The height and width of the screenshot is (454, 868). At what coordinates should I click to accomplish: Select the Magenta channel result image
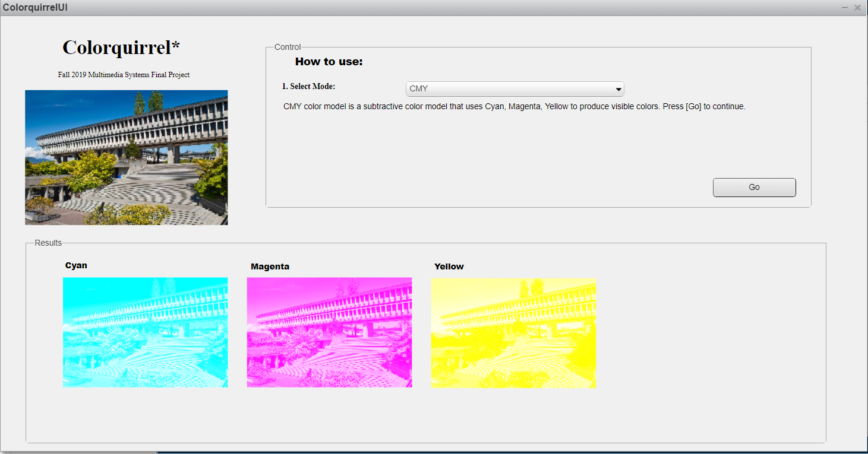tap(329, 332)
